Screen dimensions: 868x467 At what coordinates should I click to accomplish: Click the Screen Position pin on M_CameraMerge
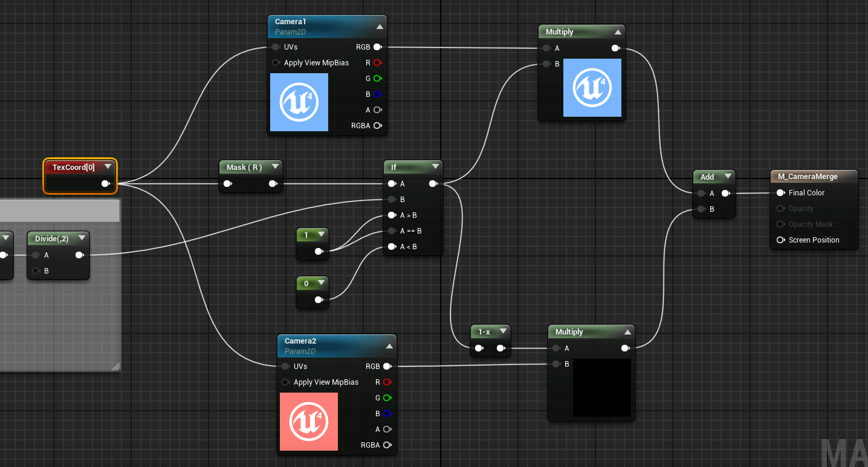781,240
